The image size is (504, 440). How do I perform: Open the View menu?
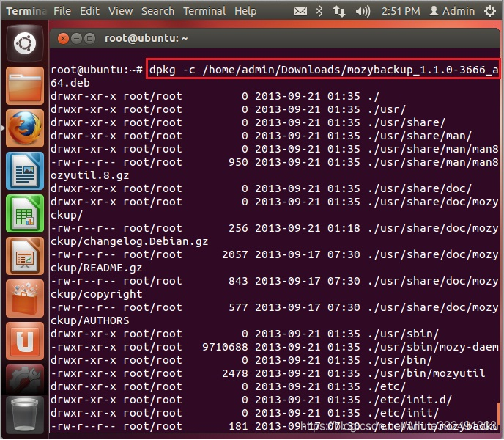(121, 11)
